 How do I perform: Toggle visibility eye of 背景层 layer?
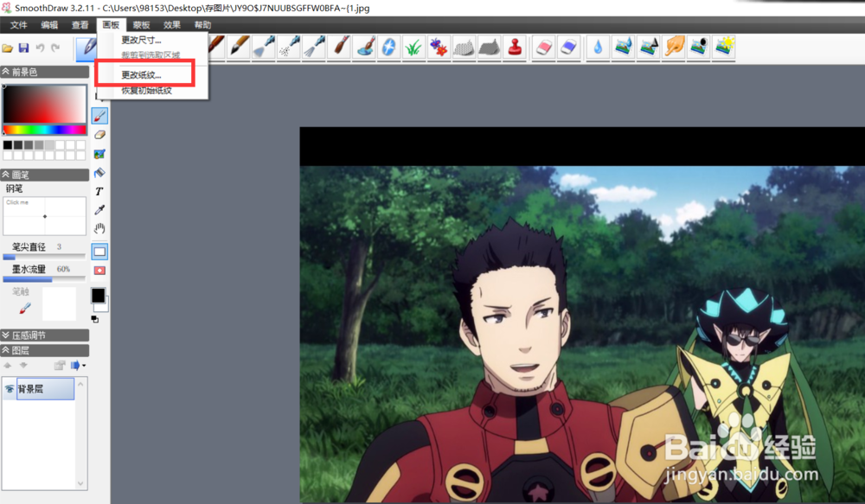click(10, 389)
